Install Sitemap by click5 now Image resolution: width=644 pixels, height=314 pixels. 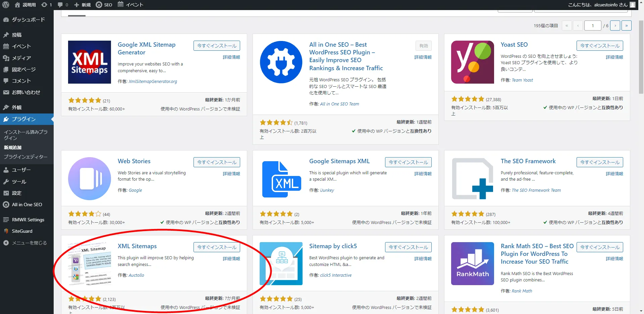tap(408, 247)
